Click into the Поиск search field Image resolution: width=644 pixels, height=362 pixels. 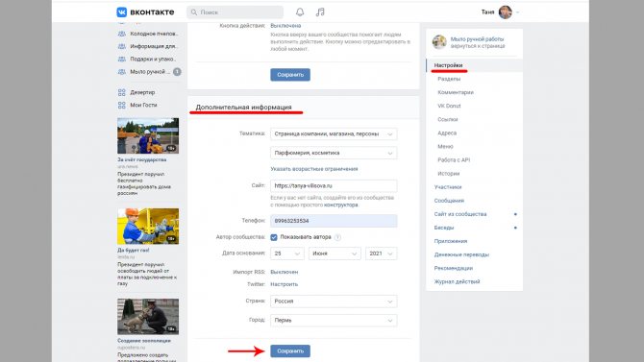[x=235, y=12]
